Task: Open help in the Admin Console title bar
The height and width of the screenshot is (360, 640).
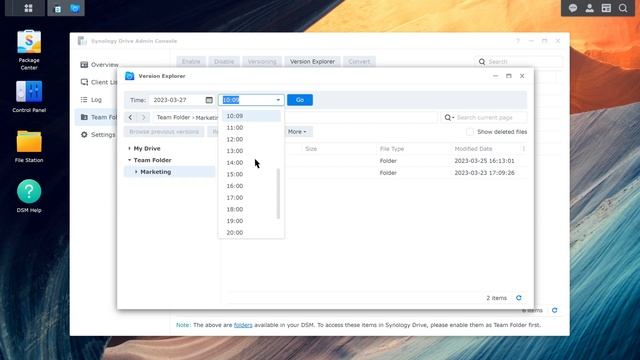Action: pos(518,41)
